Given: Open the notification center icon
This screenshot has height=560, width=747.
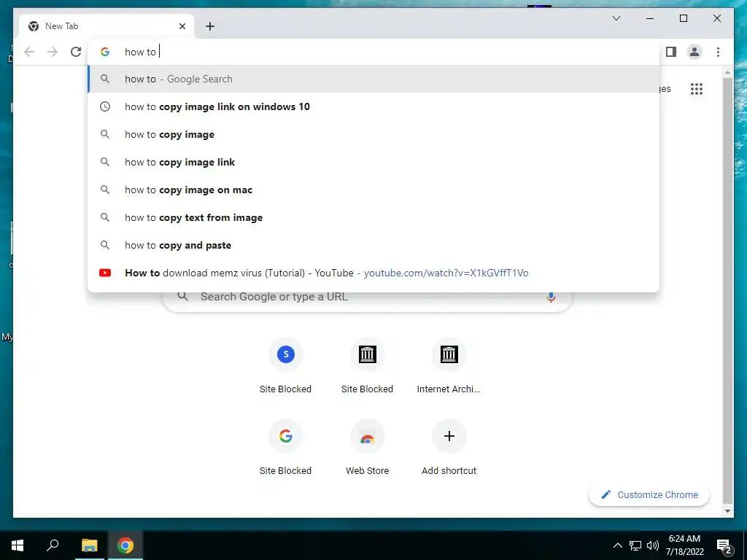Looking at the screenshot, I should tap(724, 546).
